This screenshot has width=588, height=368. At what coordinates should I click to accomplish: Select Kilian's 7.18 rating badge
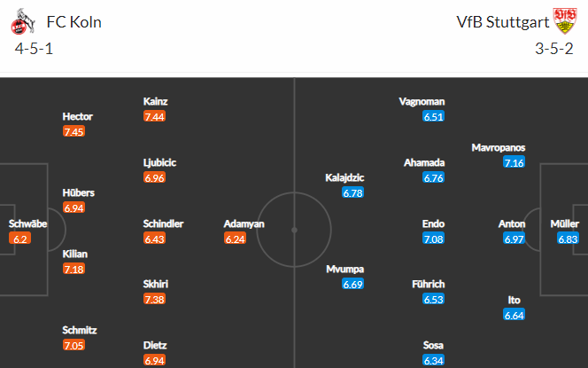pos(73,270)
